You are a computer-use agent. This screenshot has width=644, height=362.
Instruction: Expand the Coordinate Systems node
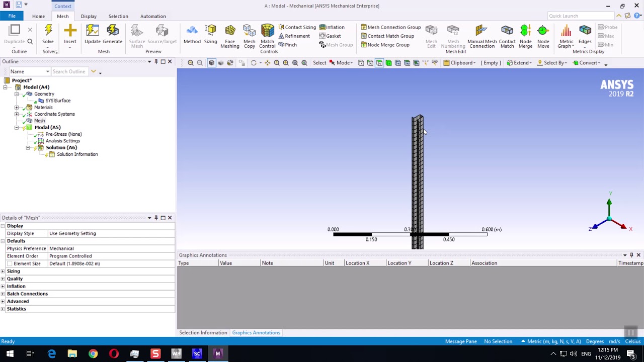pos(17,114)
